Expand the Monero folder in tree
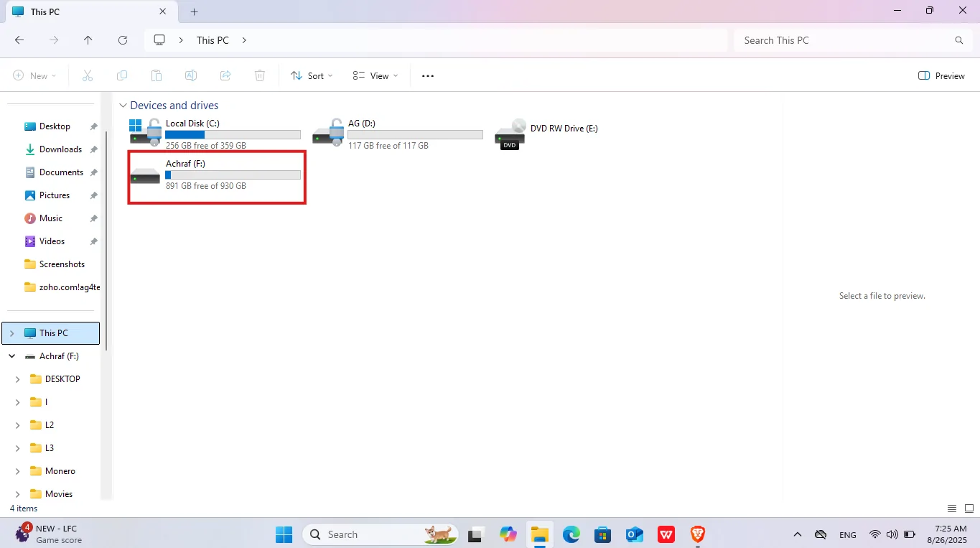Screen dimensions: 980x548 [17, 471]
